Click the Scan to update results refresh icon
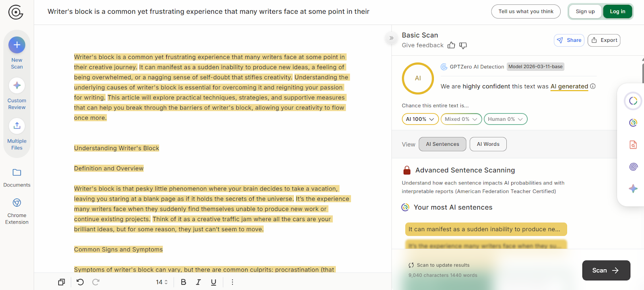644x290 pixels. pos(411,265)
